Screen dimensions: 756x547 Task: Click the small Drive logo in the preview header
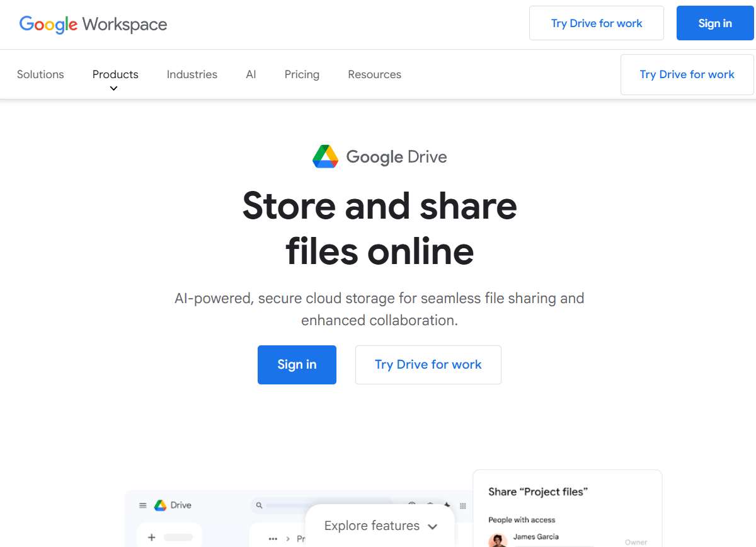point(160,505)
